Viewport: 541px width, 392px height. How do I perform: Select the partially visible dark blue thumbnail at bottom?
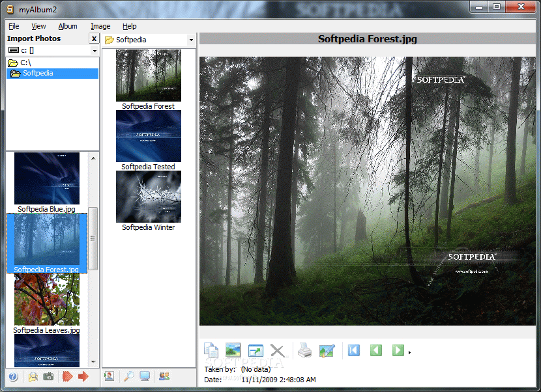click(x=47, y=350)
